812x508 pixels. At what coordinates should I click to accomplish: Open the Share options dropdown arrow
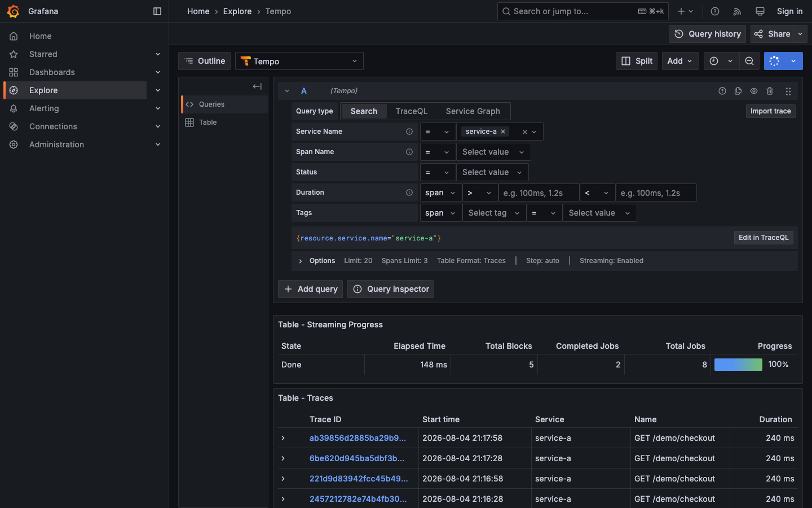pyautogui.click(x=800, y=34)
